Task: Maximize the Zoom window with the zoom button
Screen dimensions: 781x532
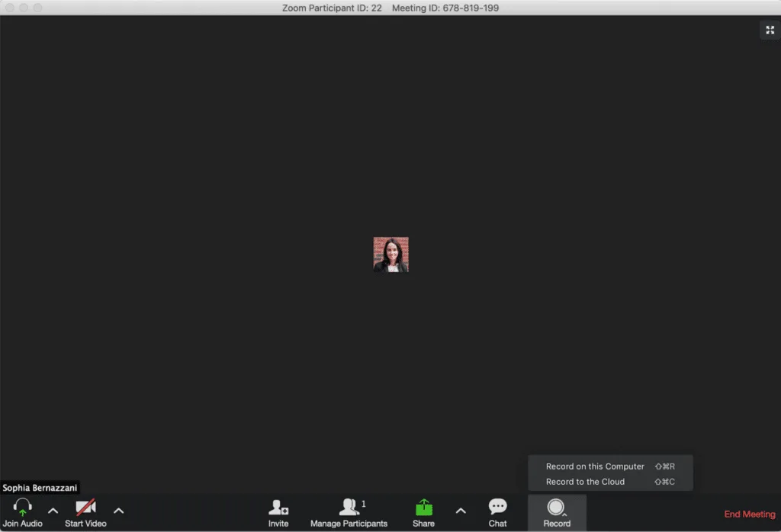Action: coord(37,8)
